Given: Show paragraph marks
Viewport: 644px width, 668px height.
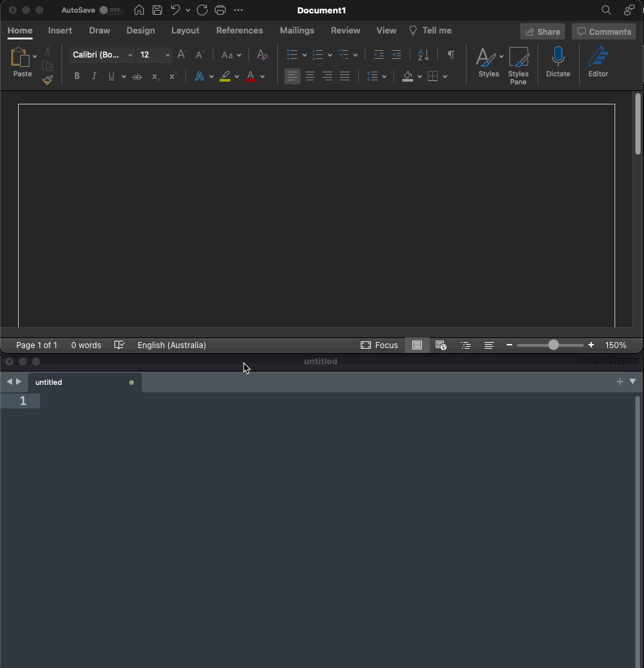Looking at the screenshot, I should click(x=451, y=55).
